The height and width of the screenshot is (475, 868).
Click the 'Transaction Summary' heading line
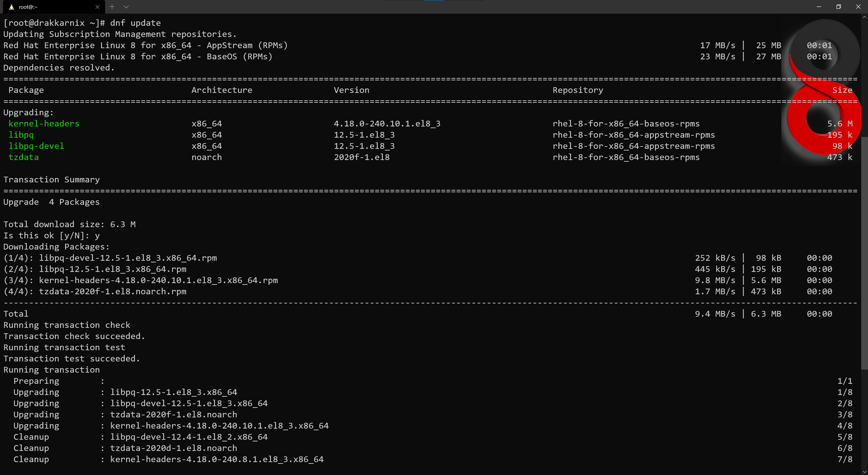tap(52, 180)
